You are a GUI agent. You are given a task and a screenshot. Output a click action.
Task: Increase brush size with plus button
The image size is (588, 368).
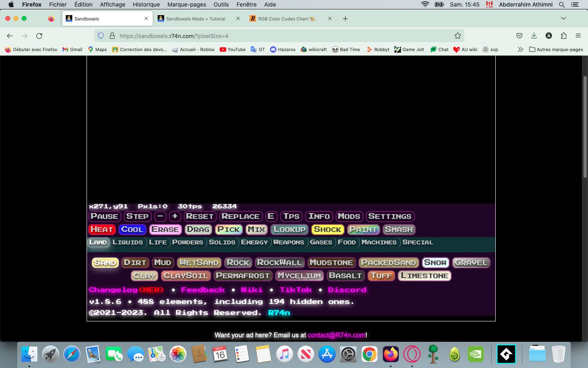(175, 216)
